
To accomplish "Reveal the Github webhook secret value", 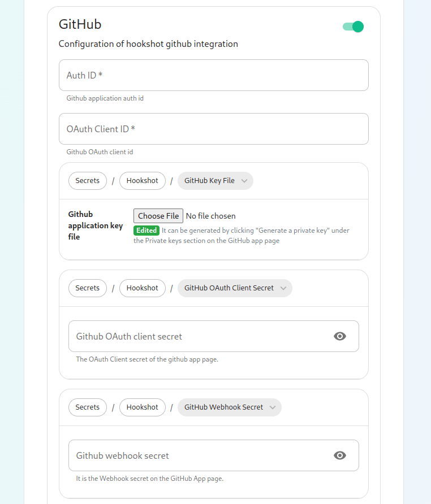I will point(339,455).
